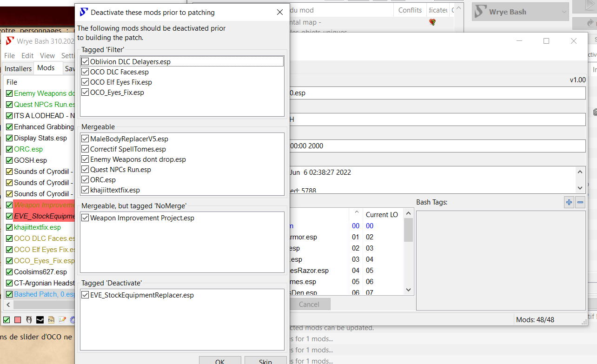This screenshot has width=597, height=364.
Task: Add a Bash Tag with plus icon
Action: click(569, 202)
